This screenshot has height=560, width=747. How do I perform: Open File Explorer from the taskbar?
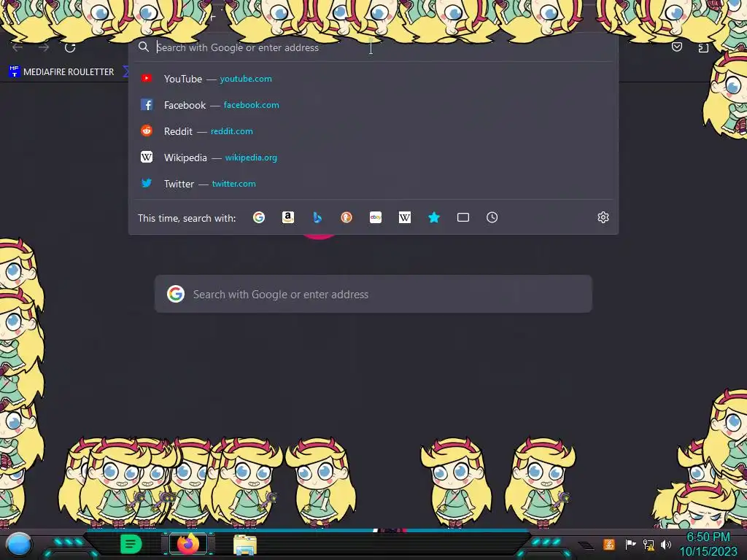245,545
